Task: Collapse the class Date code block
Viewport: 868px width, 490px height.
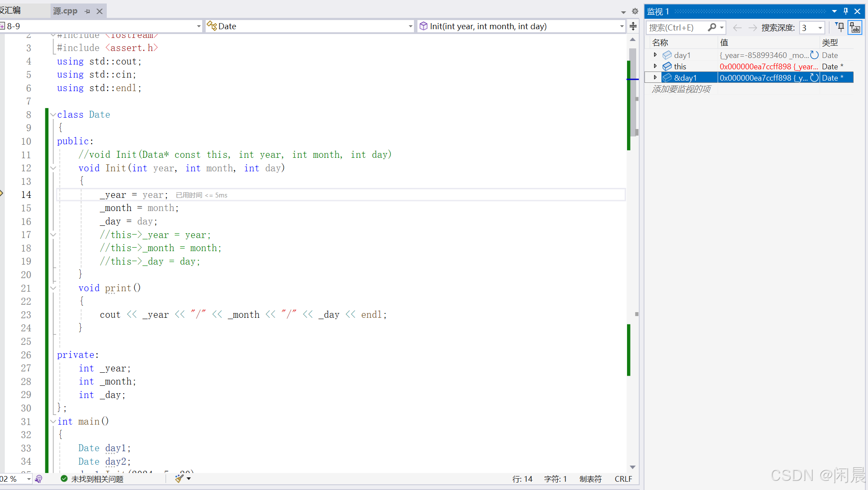Action: point(53,115)
